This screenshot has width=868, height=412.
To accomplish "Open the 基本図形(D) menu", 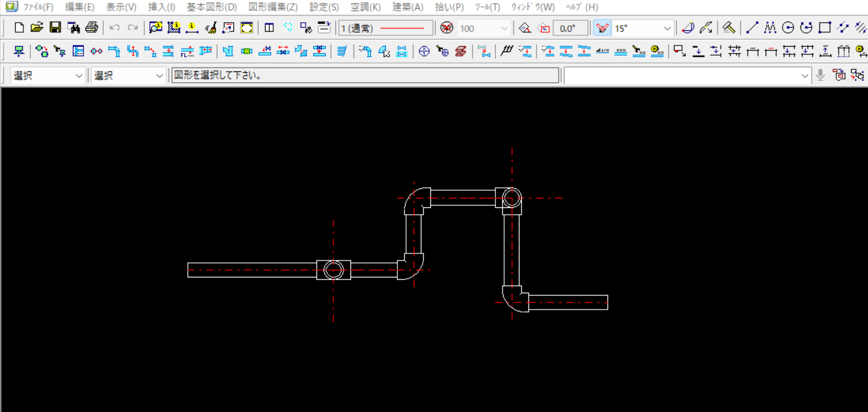I will coord(211,7).
